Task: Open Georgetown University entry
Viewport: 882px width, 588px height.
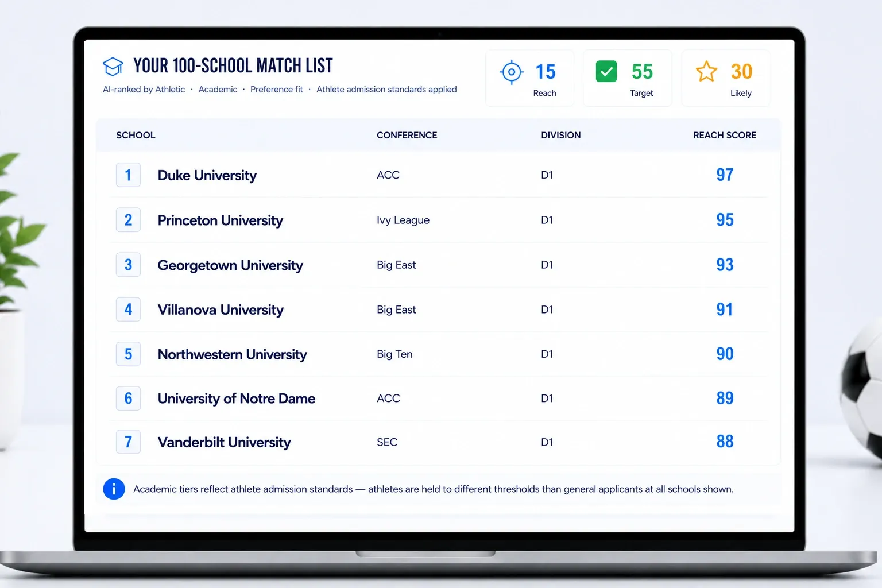Action: (230, 265)
